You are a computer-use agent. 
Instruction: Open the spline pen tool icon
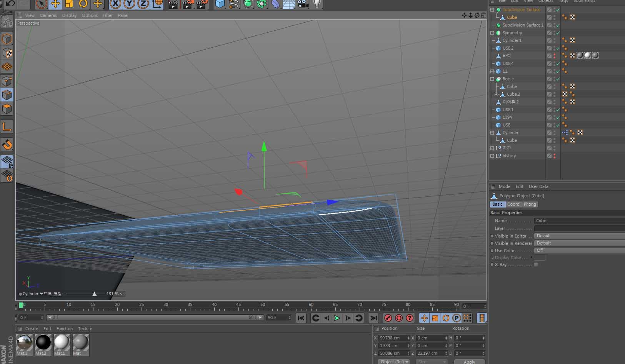[x=234, y=4]
